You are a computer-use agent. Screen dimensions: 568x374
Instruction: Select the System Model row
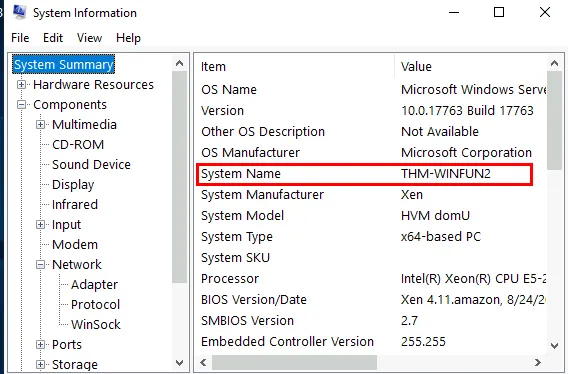click(371, 216)
